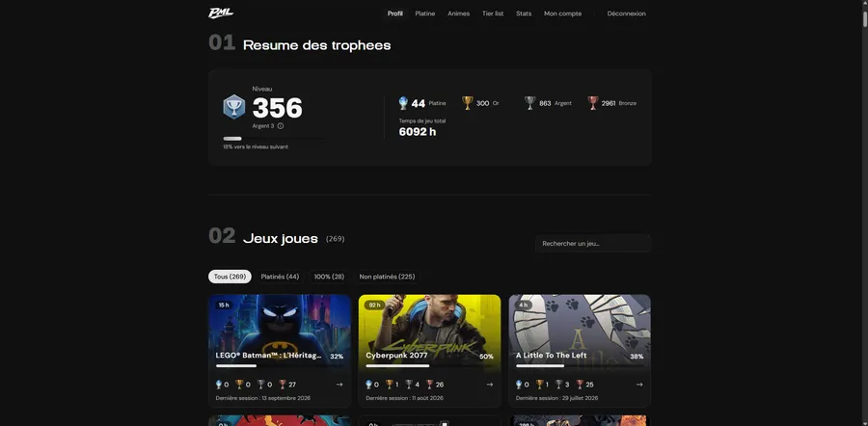Click the gold trophy icon beside 300
868x426 pixels.
[x=468, y=103]
